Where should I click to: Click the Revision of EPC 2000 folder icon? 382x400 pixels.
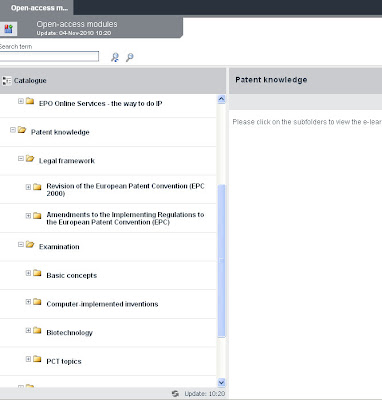37,187
